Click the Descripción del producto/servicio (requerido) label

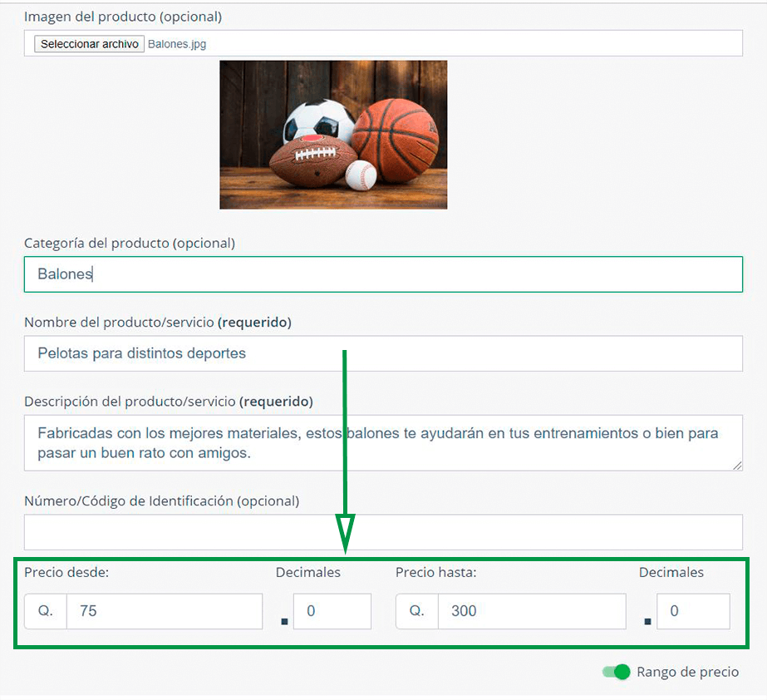click(x=169, y=402)
